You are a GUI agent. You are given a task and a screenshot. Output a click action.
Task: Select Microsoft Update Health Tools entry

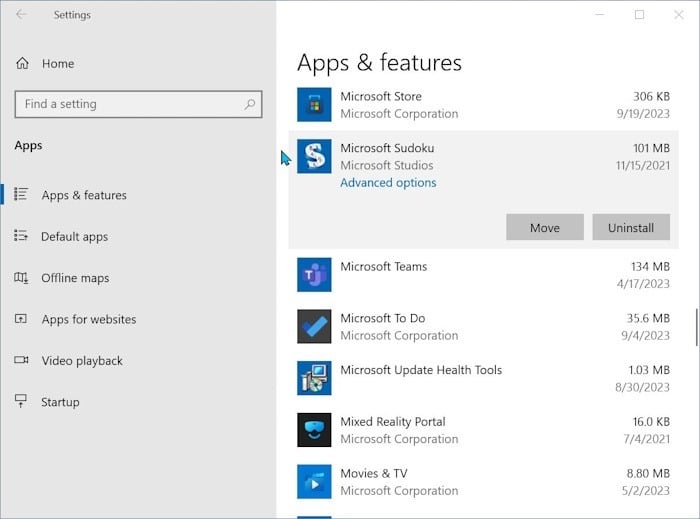click(x=483, y=378)
